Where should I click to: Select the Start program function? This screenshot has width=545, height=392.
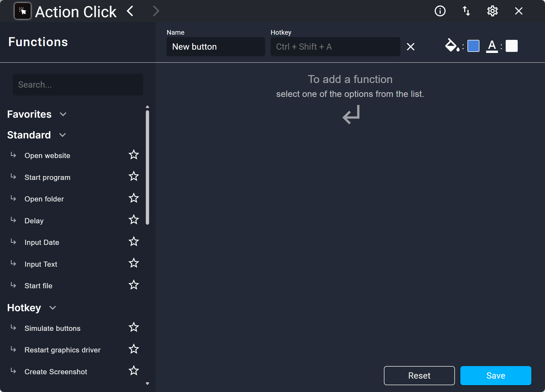[48, 177]
